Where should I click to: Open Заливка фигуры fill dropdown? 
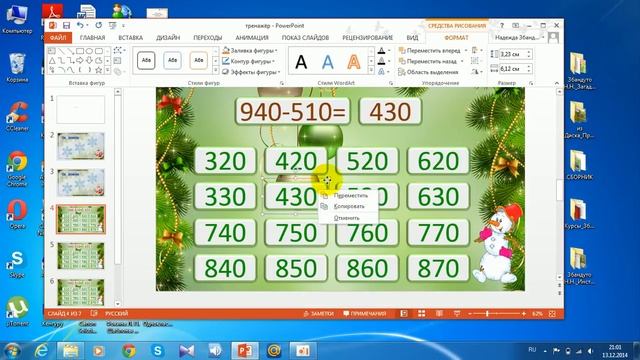click(x=250, y=51)
